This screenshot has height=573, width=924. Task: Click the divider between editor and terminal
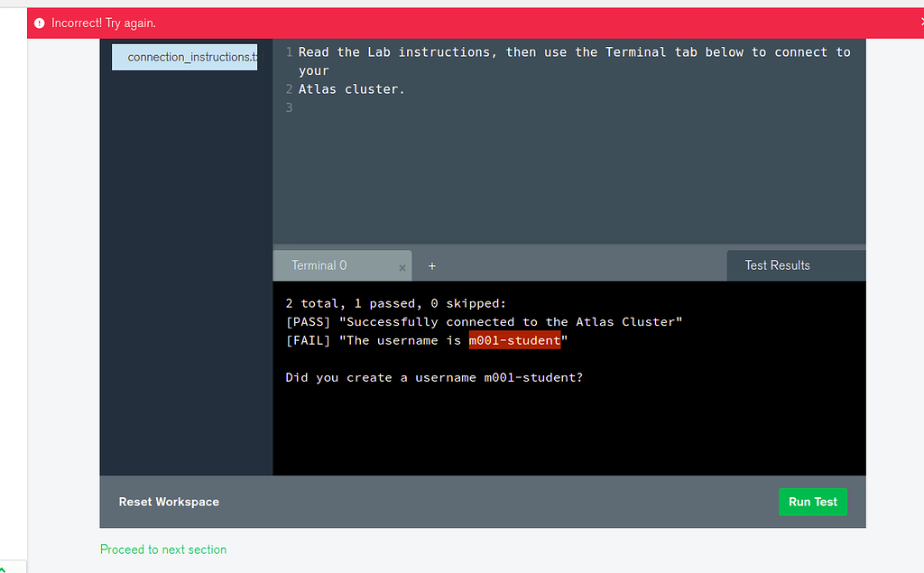click(x=568, y=245)
